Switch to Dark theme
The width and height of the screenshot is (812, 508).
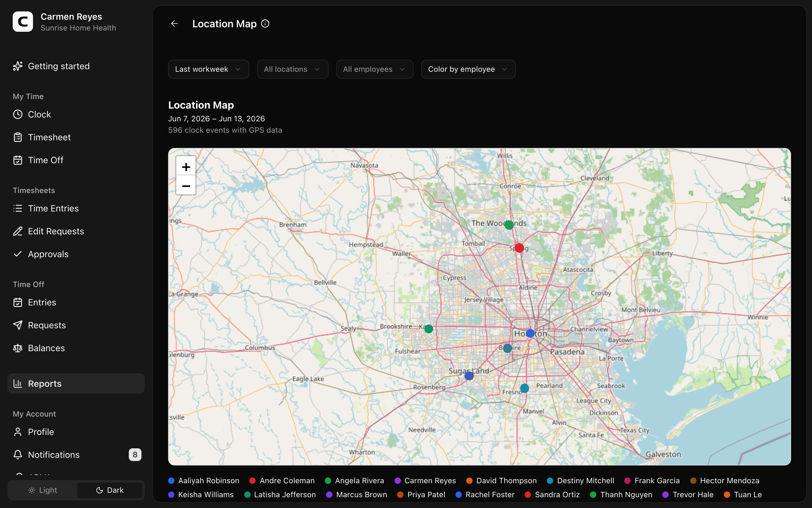(110, 490)
